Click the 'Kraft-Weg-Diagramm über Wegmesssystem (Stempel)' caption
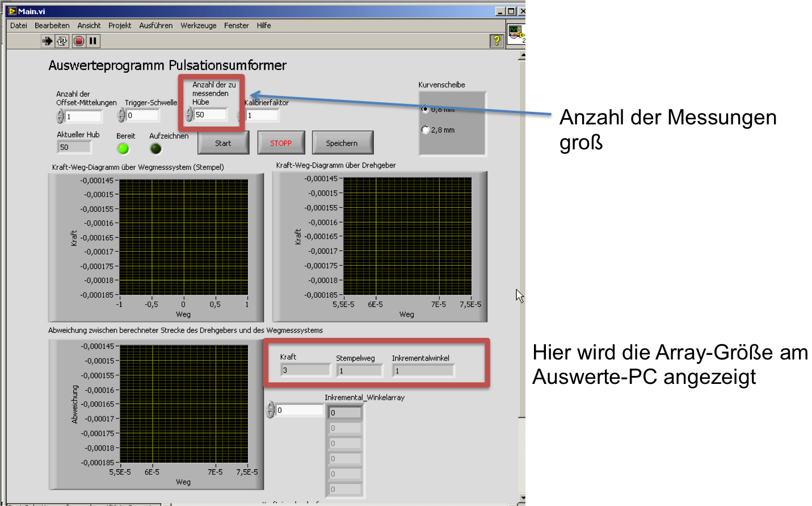812x506 pixels. [x=138, y=167]
